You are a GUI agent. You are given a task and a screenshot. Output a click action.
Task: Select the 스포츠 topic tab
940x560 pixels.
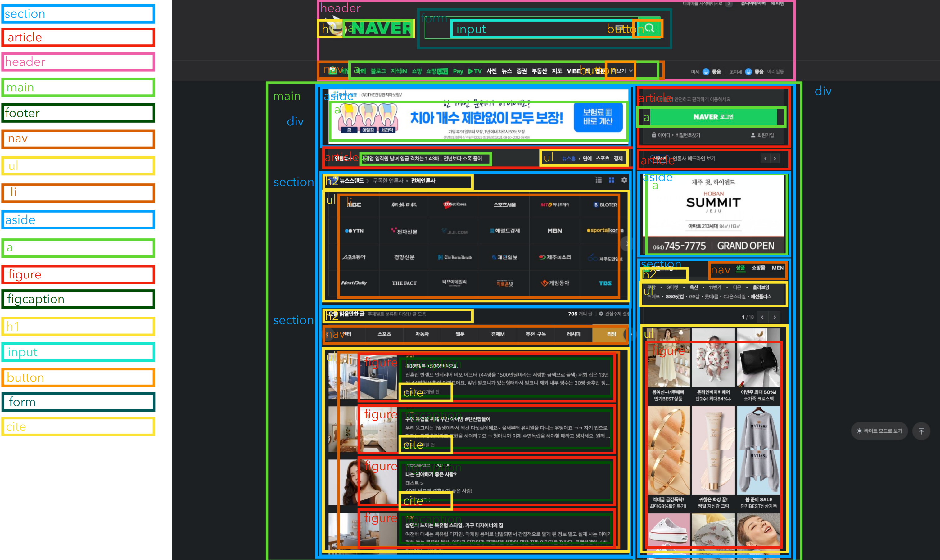(384, 334)
